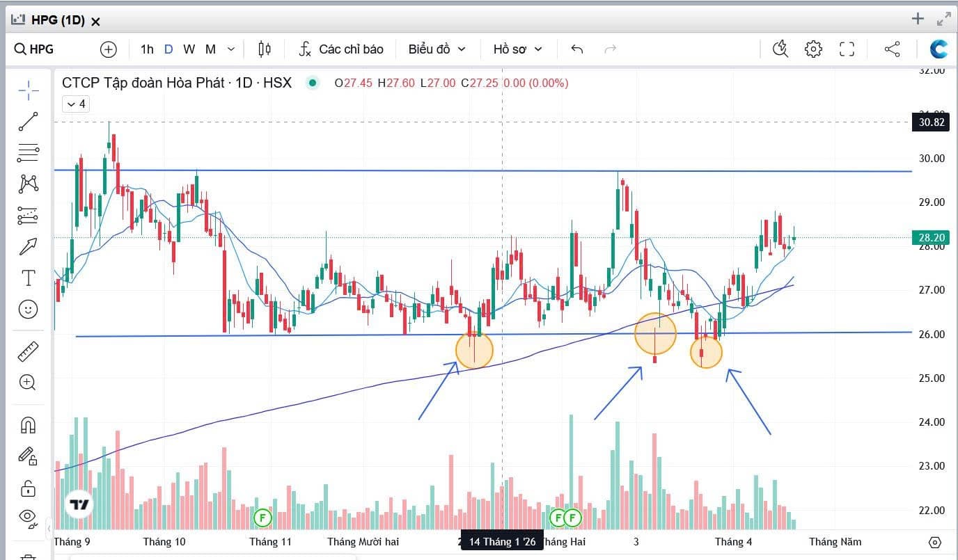Open time axis settings gear at bottom-right
The width and height of the screenshot is (958, 560).
935,543
